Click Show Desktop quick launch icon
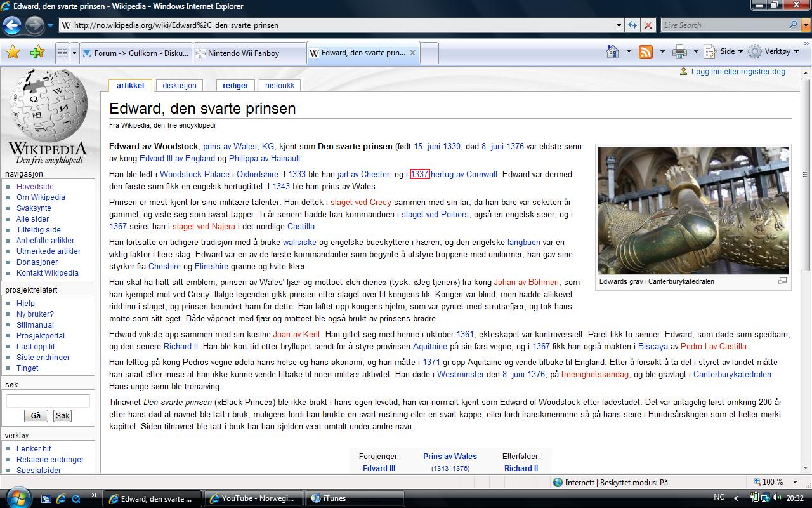The width and height of the screenshot is (812, 508). pyautogui.click(x=46, y=498)
